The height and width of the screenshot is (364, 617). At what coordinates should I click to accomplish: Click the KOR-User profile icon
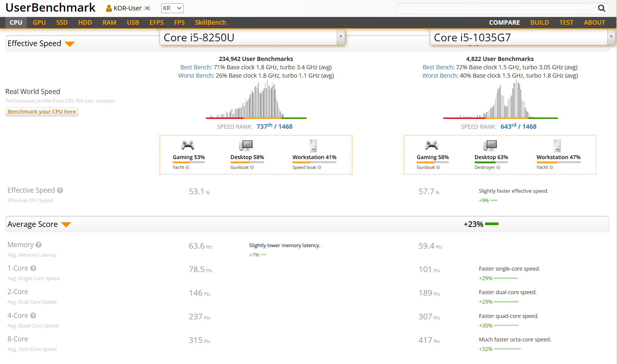pos(109,8)
